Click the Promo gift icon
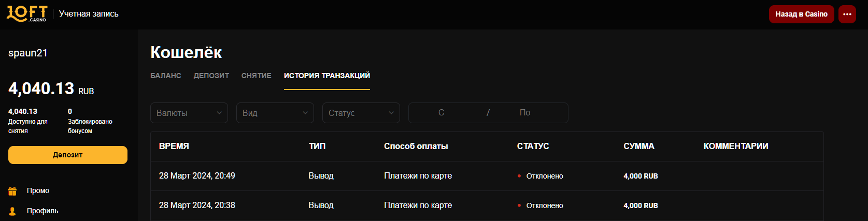868x221 pixels. click(x=12, y=191)
